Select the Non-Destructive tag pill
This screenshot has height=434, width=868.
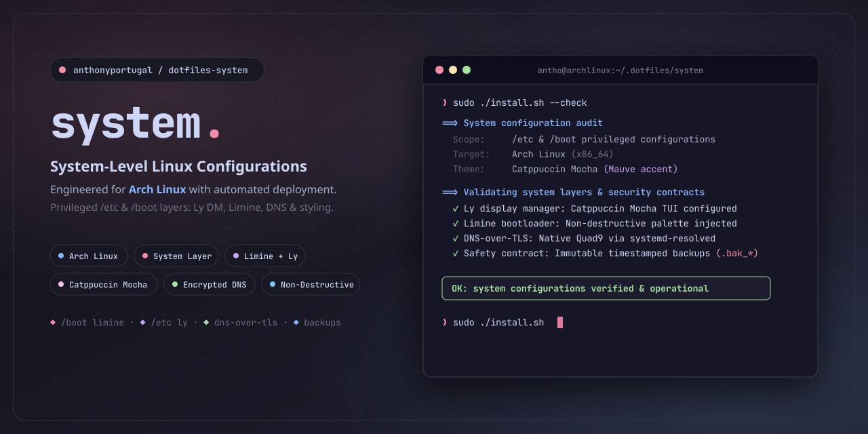[x=311, y=284]
